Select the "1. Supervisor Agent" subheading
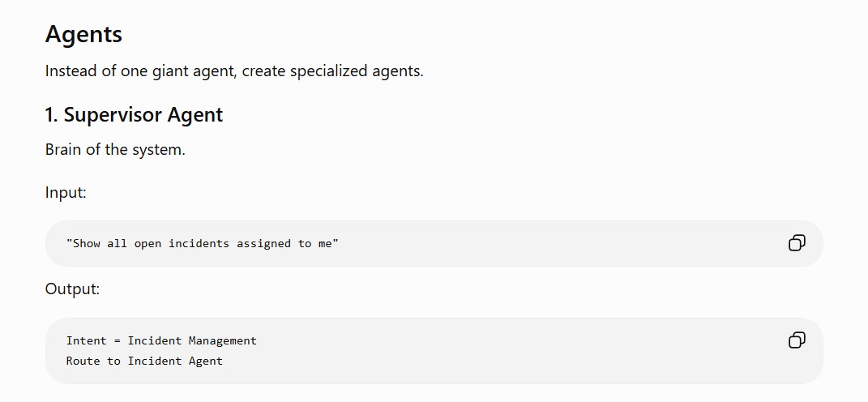Screen dimensions: 868x402 tap(134, 115)
